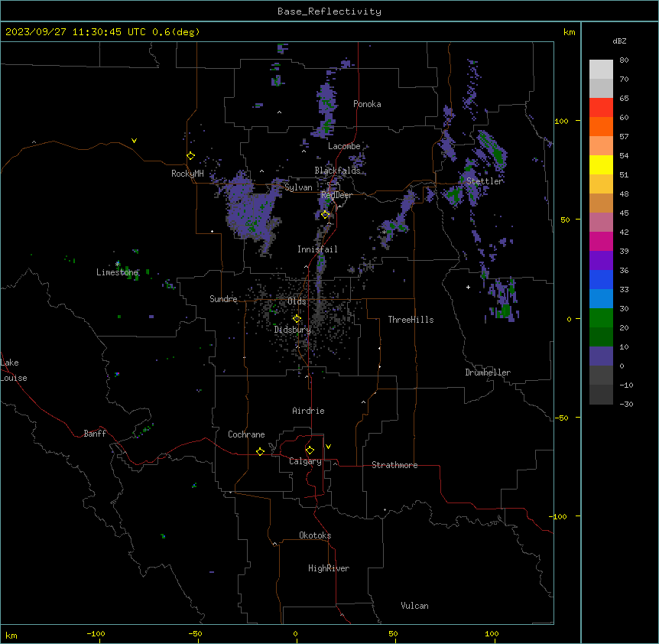
Task: Click the 57 value in the legend
Action: coord(624,137)
